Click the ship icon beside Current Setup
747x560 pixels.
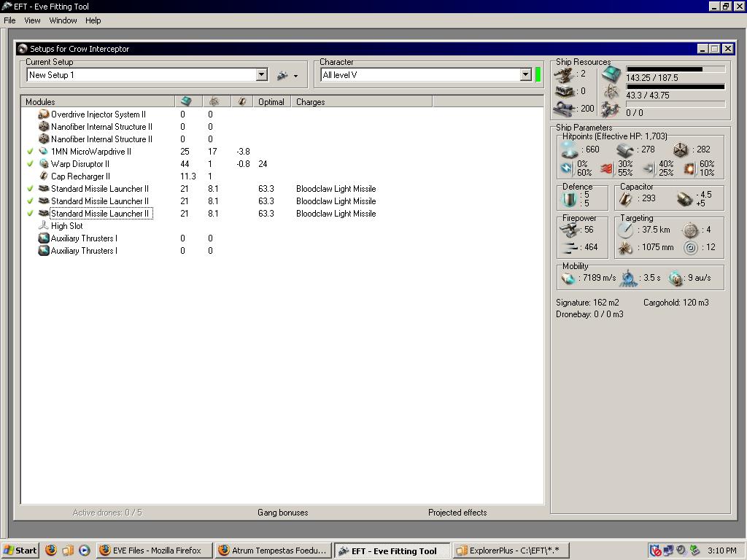coord(282,75)
